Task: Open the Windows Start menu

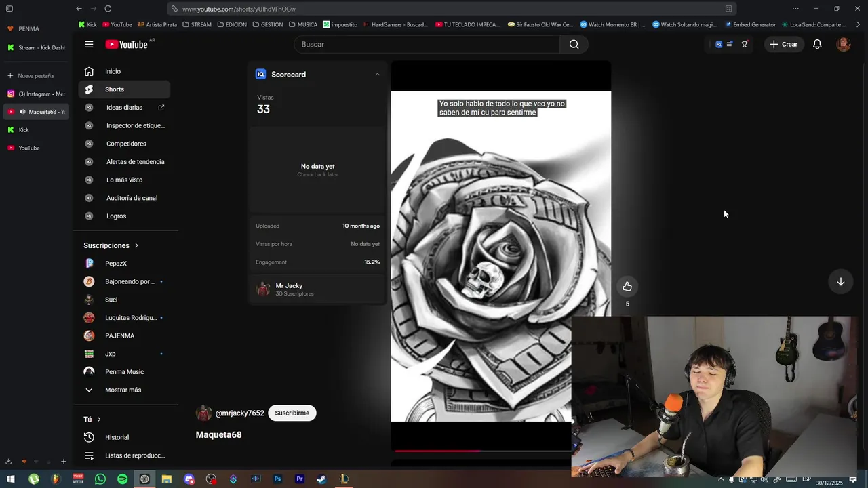Action: click(x=11, y=479)
